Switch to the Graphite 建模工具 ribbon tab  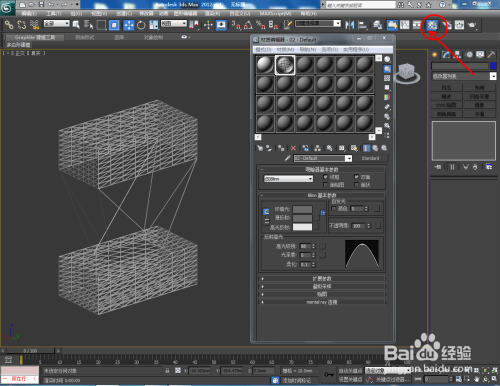35,37
